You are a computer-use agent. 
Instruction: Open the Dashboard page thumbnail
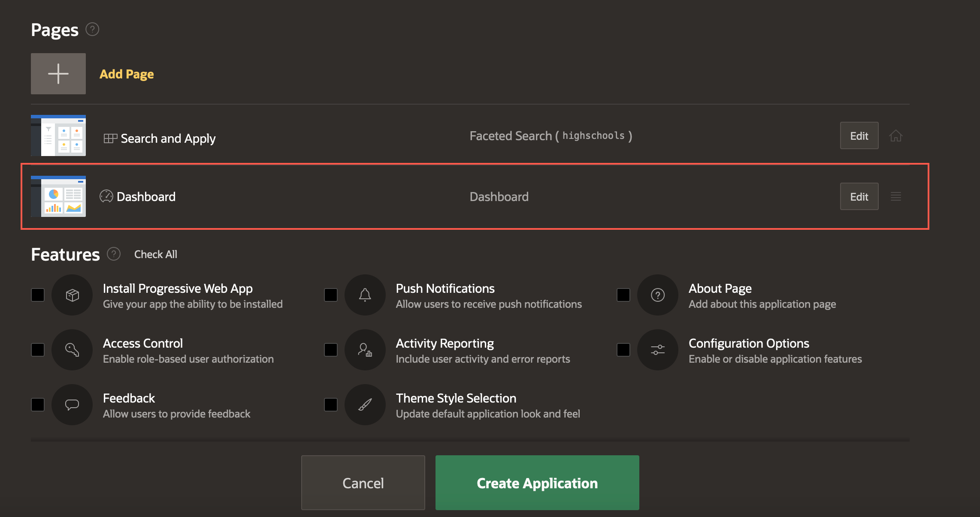pyautogui.click(x=58, y=196)
